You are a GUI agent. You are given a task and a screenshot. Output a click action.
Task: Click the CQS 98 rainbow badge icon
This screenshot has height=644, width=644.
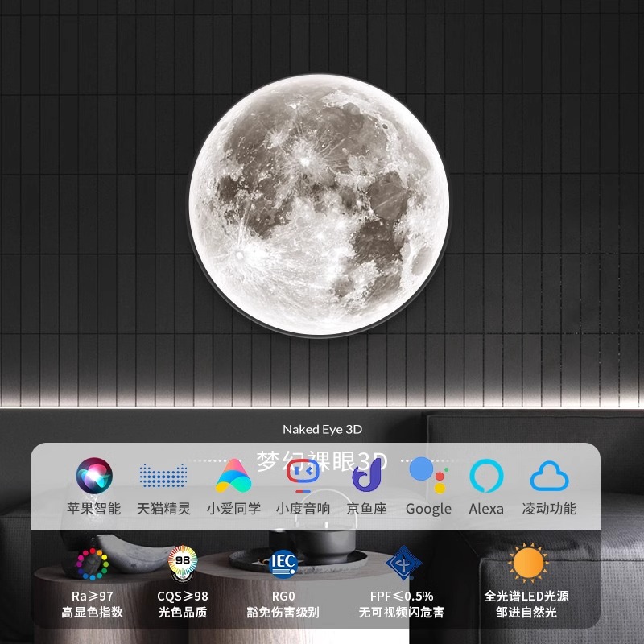[183, 563]
